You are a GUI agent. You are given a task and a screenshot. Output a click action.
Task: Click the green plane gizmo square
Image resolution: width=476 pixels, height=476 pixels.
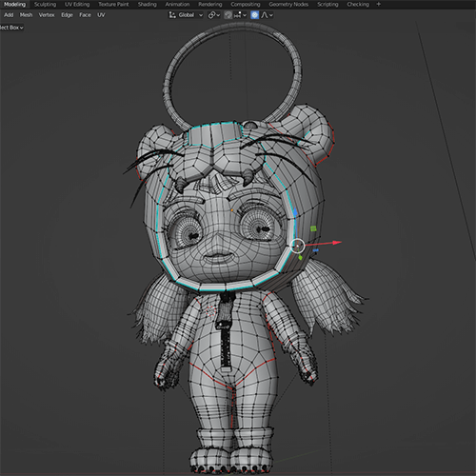click(313, 228)
